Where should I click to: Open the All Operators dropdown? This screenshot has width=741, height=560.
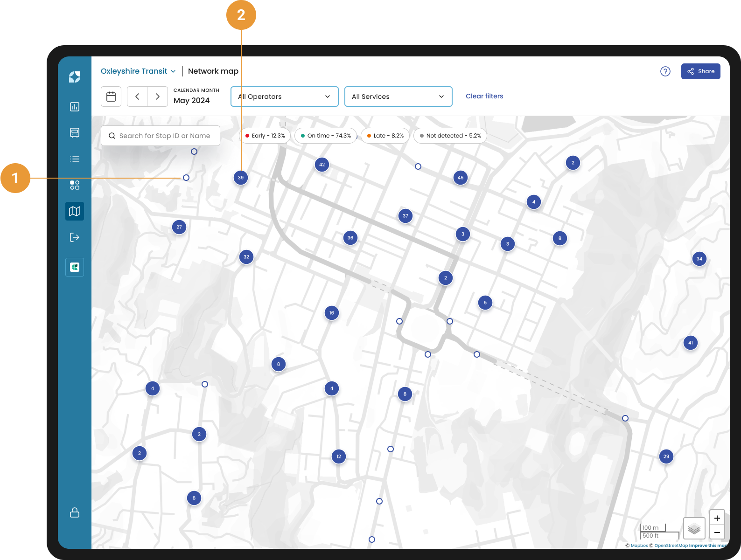285,97
